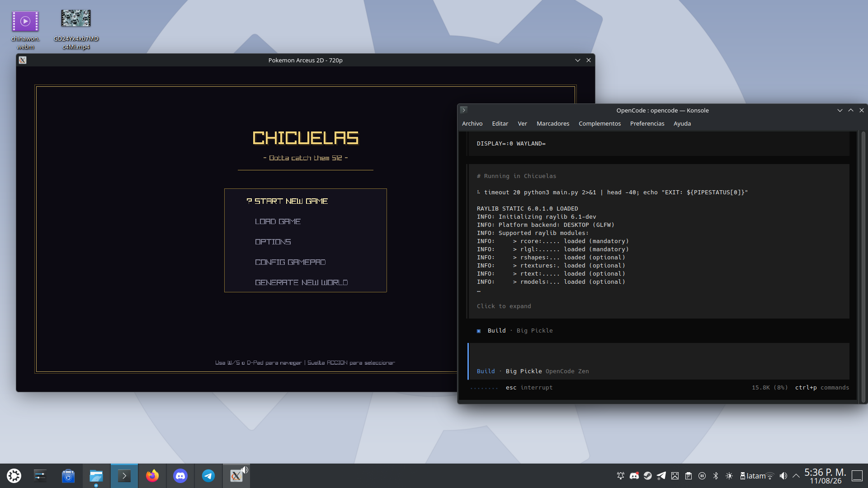Click the "DISPLAY=:0 WAYLAND=" line
The width and height of the screenshot is (868, 488).
click(x=511, y=143)
